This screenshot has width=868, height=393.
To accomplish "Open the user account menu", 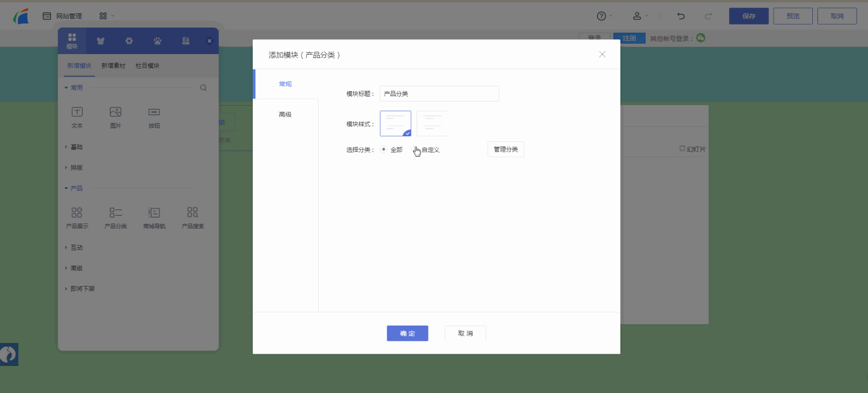I will [639, 16].
